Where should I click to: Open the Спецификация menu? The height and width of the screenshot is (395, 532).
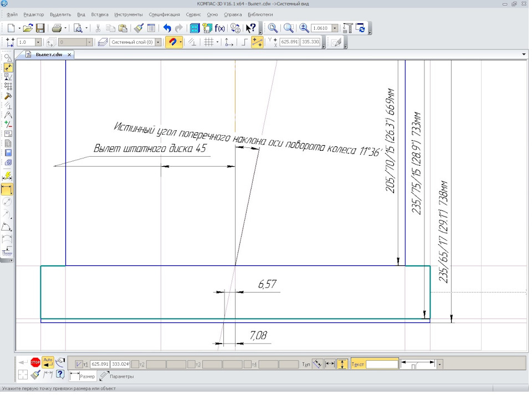[164, 14]
